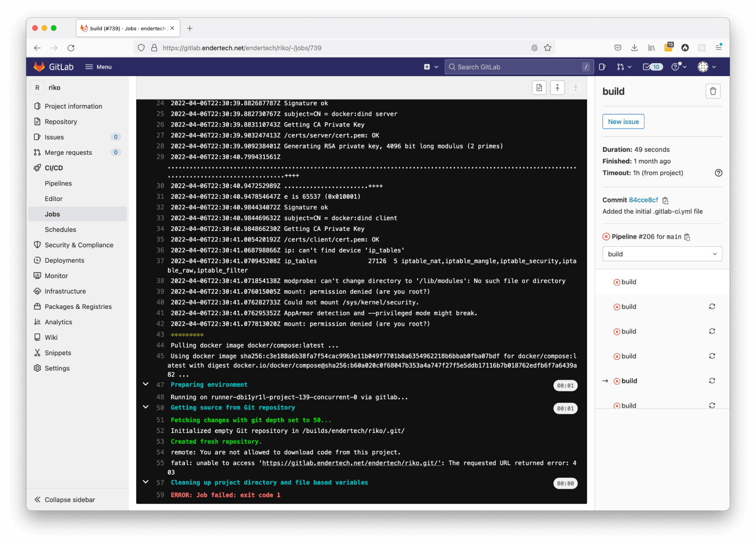Open the GitLab Menu
The image size is (756, 545).
(98, 67)
